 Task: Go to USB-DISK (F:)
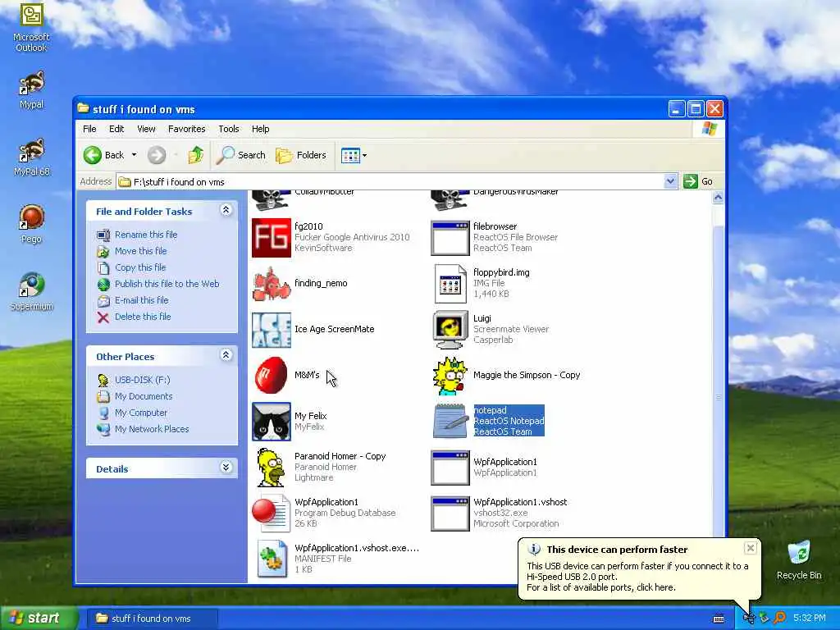142,380
